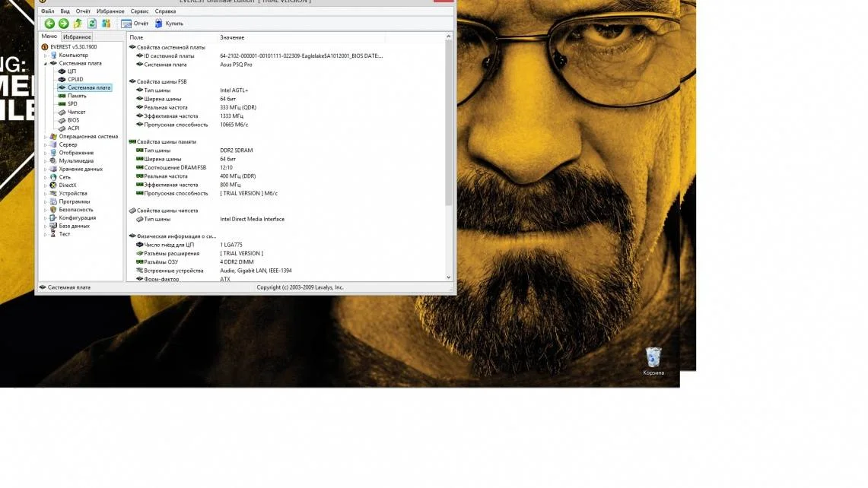Click the scrollbar down arrow

[448, 277]
